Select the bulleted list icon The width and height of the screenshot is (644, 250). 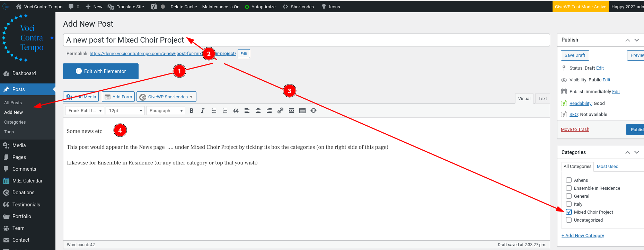tap(214, 110)
